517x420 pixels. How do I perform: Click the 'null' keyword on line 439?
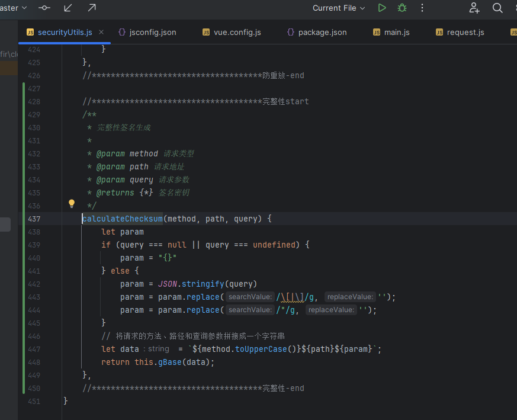tap(176, 245)
